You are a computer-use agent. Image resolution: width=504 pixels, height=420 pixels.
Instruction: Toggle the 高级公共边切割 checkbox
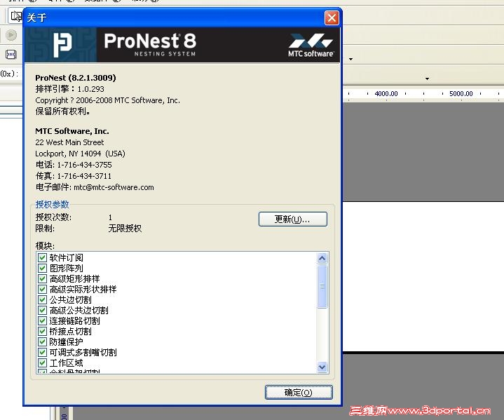tap(42, 311)
